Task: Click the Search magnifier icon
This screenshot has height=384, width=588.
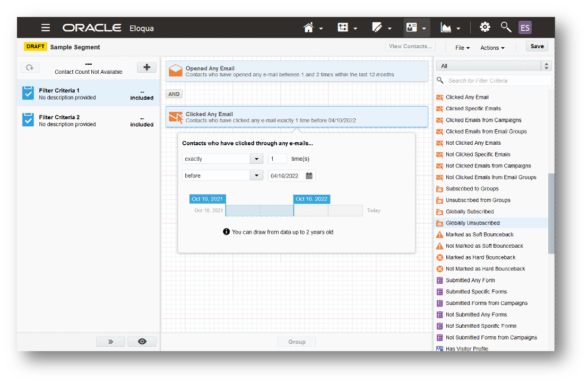Action: coord(505,27)
